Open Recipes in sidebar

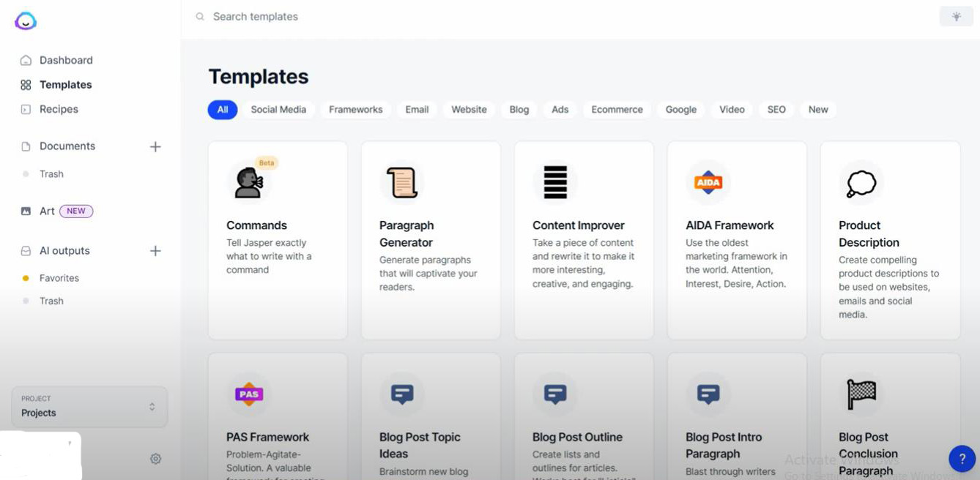(59, 109)
